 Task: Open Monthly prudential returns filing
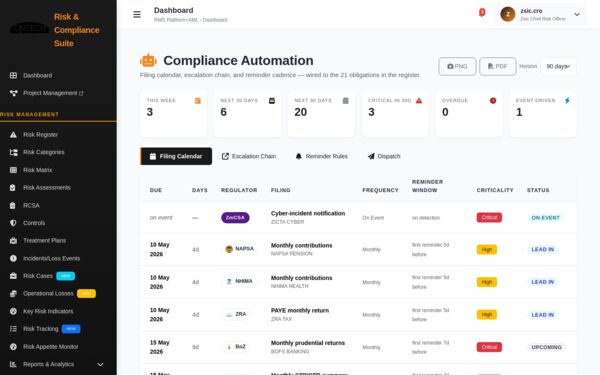tap(308, 343)
